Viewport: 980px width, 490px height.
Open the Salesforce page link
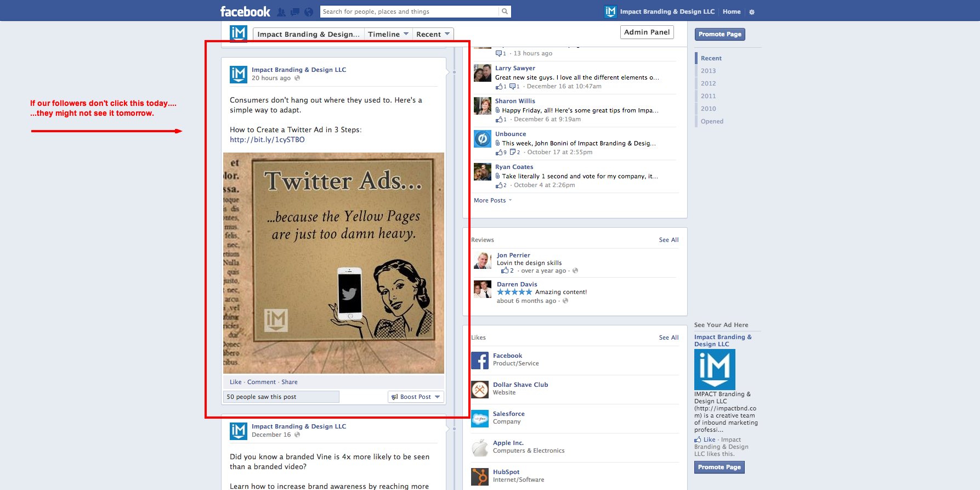509,414
